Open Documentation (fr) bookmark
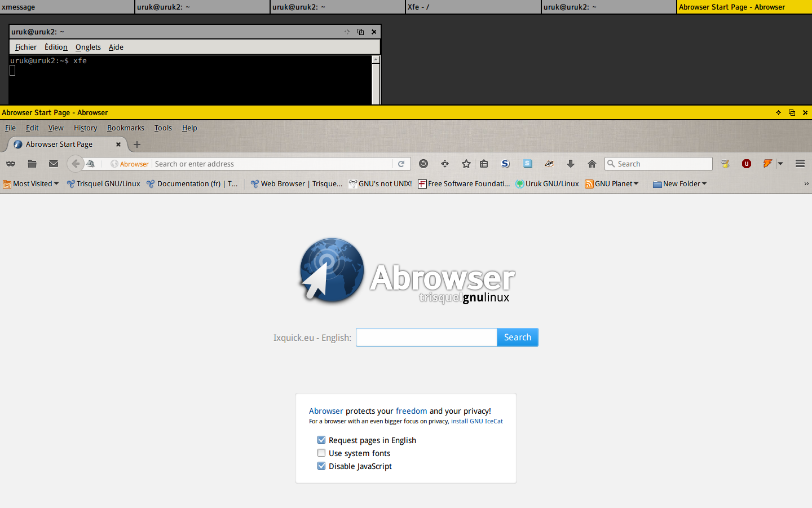 click(192, 183)
